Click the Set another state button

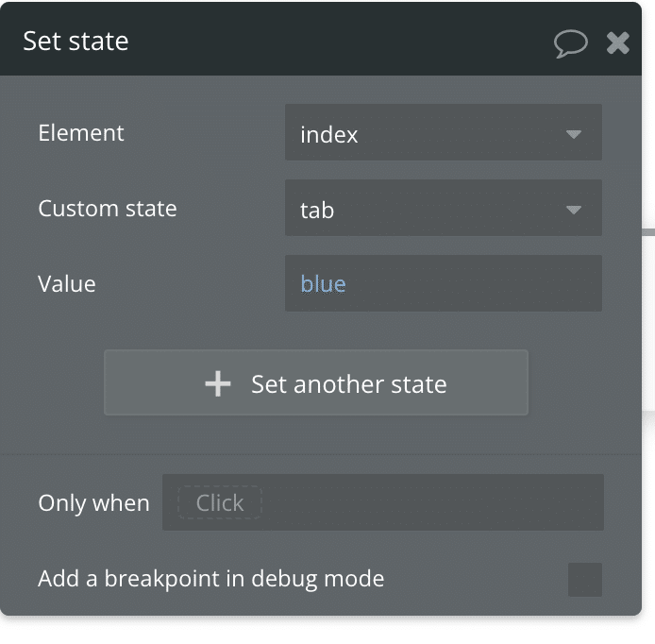(316, 382)
